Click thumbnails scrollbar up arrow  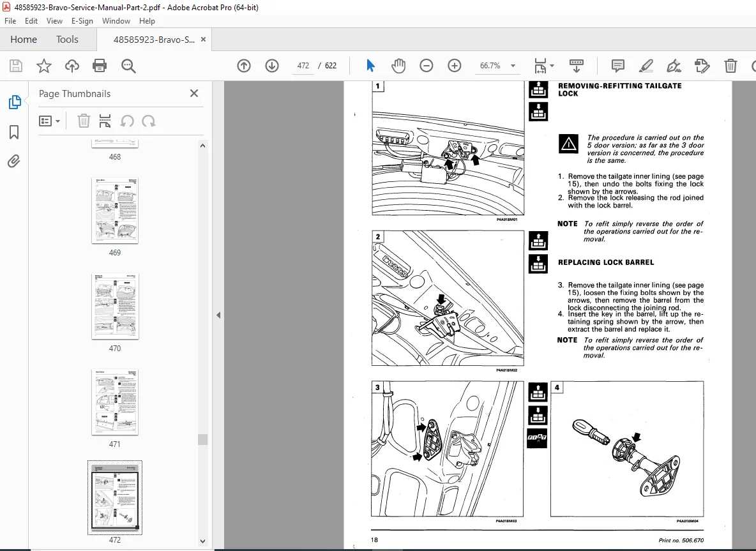tap(202, 146)
